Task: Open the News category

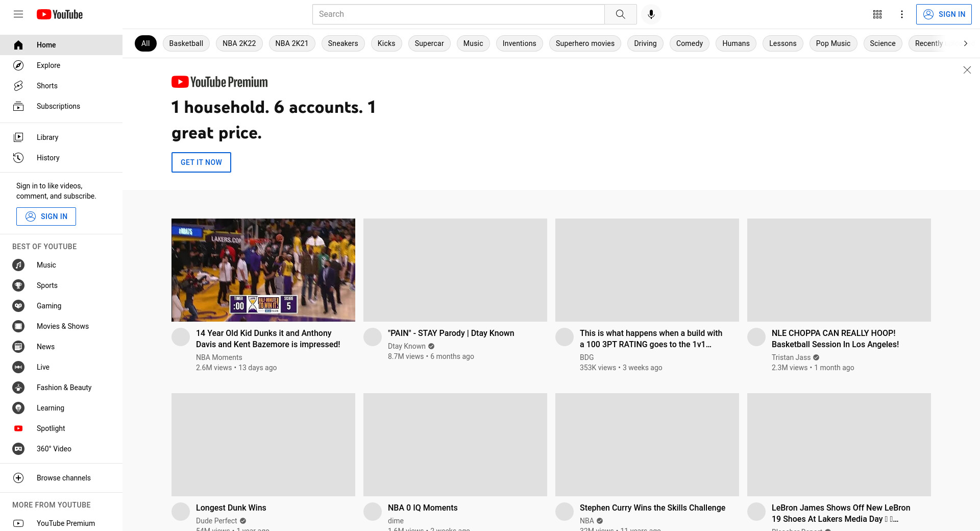Action: 61,347
